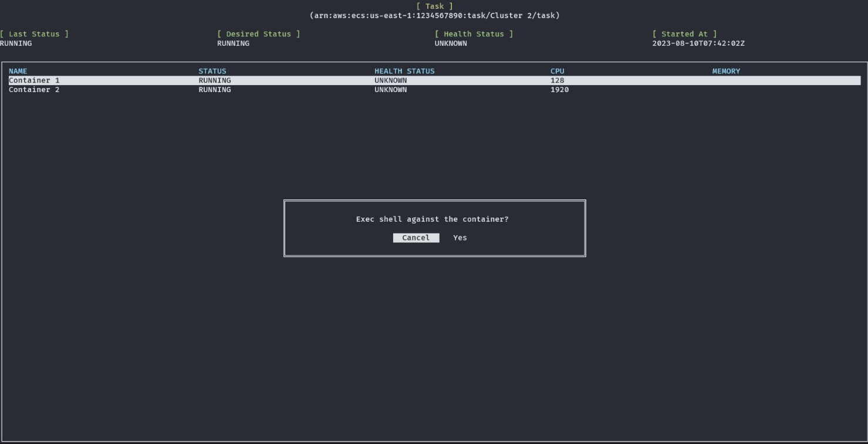Viewport: 868px width, 444px height.
Task: Click the [ Desired Status ] label
Action: click(259, 34)
